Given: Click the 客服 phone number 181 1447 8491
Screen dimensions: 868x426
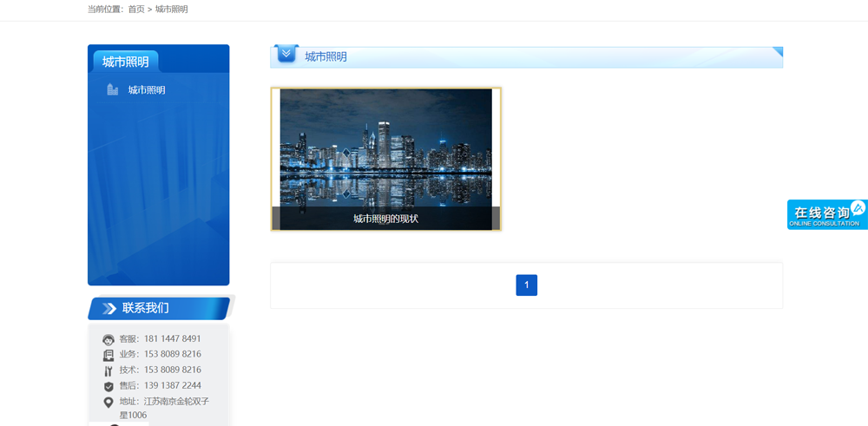Looking at the screenshot, I should point(172,339).
